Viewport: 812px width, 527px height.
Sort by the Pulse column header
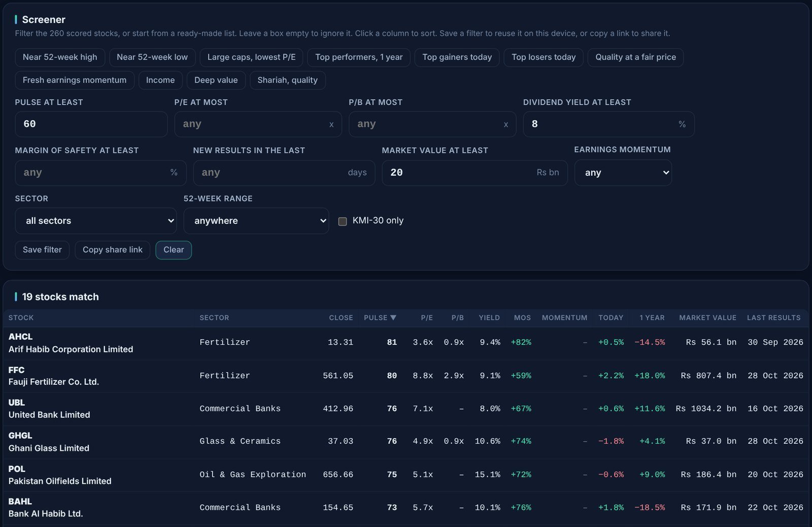[380, 318]
